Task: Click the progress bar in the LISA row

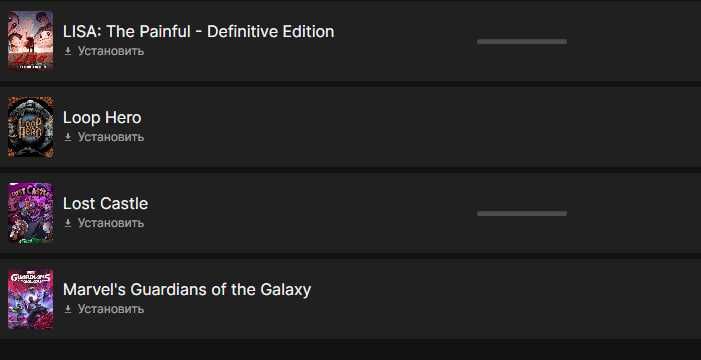Action: (522, 42)
